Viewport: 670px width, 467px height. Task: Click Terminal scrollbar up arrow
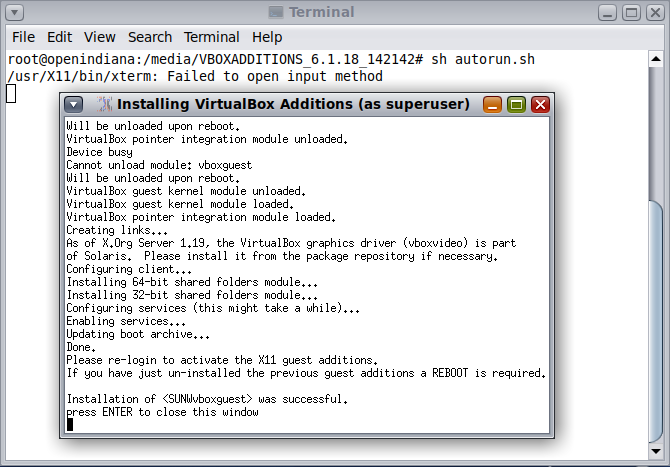coord(656,59)
